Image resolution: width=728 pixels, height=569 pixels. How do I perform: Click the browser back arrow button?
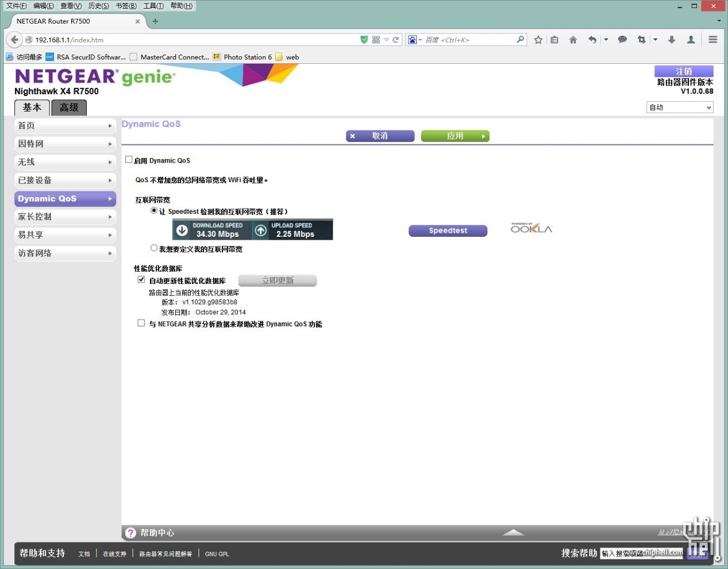click(x=14, y=40)
